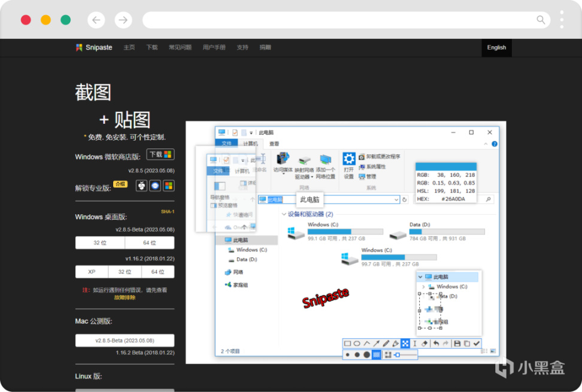Switch to the 查看 ribbon tab

coord(274,144)
